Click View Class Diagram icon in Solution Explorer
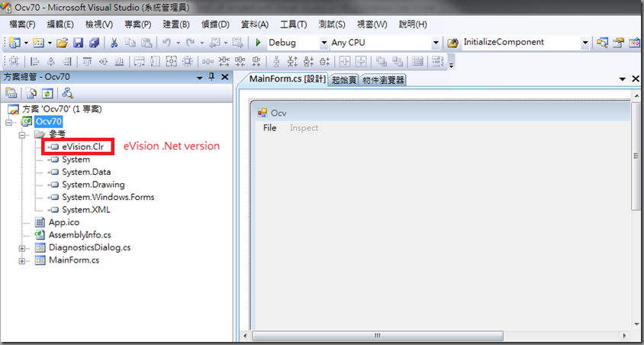The image size is (644, 345). [x=68, y=94]
